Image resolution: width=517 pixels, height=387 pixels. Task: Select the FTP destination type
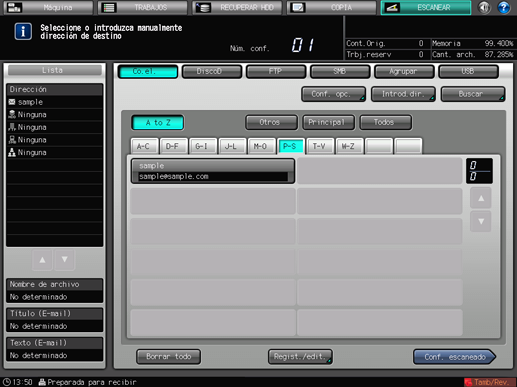click(x=276, y=71)
